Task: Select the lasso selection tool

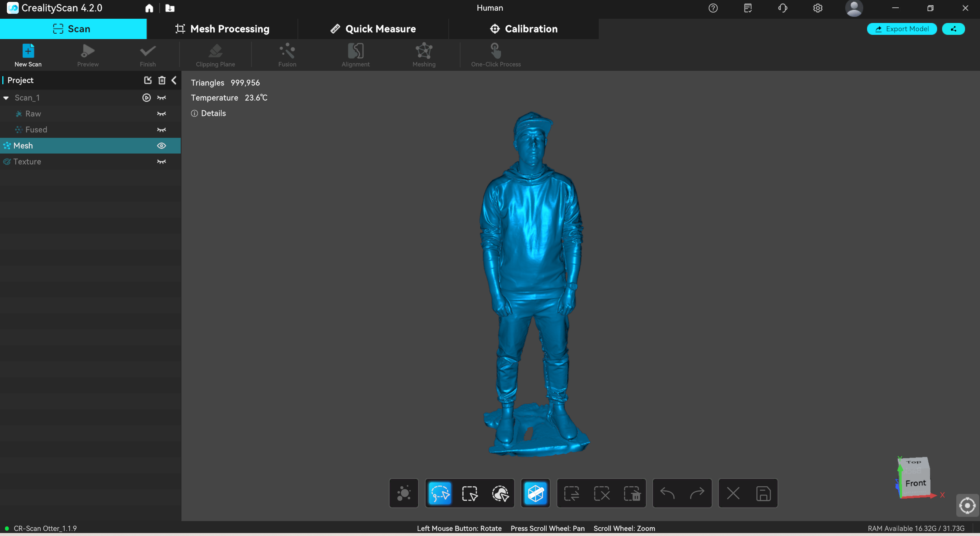Action: pos(439,493)
